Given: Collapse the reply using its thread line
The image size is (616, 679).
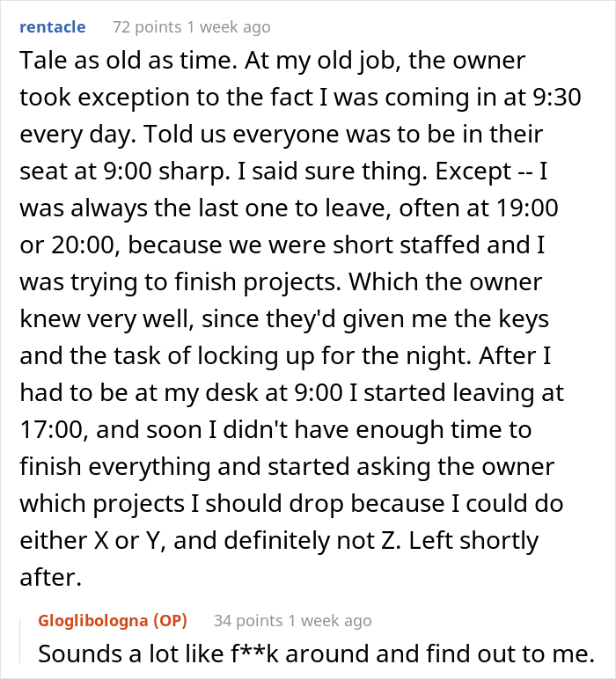Looking at the screenshot, I should click(x=20, y=641).
